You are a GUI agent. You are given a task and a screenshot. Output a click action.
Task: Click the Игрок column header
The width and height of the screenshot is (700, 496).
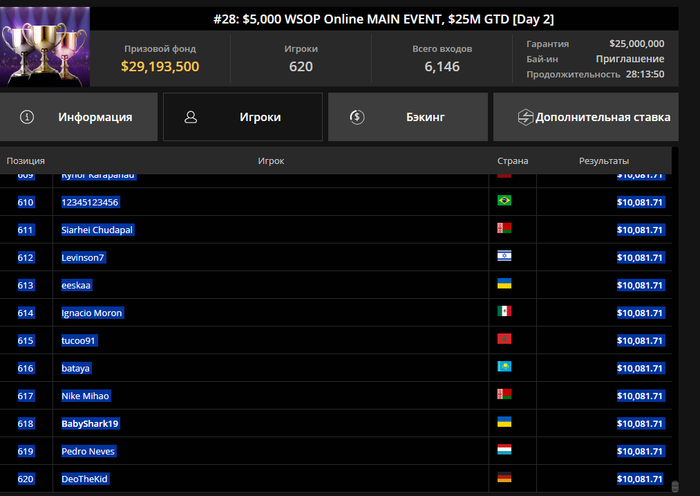click(x=271, y=161)
